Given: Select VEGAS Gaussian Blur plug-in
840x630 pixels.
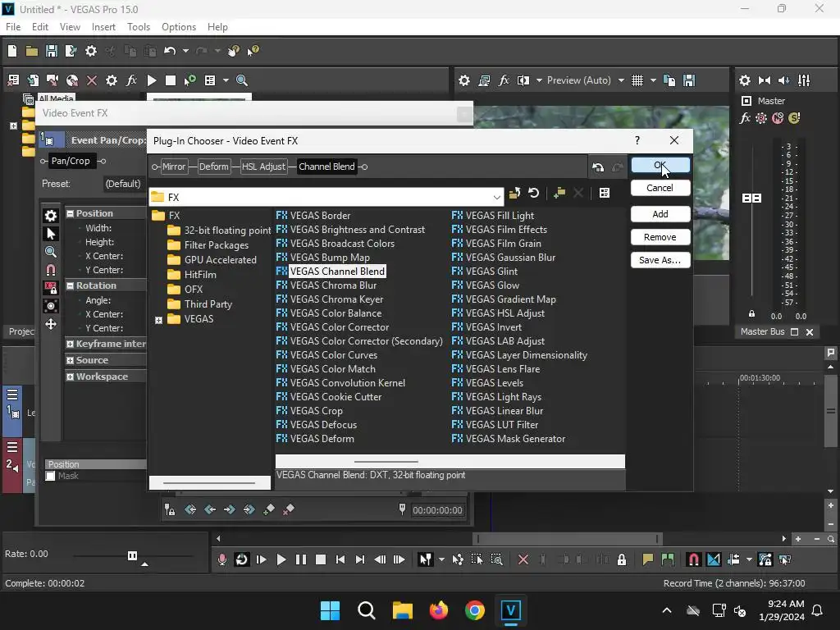Looking at the screenshot, I should [504, 257].
